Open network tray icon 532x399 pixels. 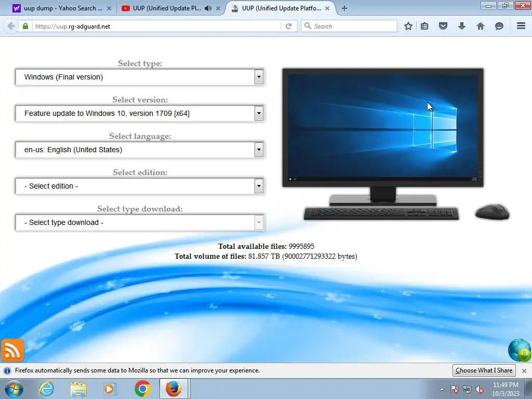point(467,389)
